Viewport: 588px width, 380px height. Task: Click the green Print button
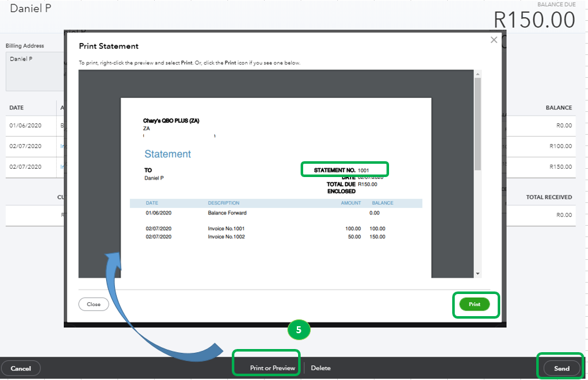pos(474,304)
